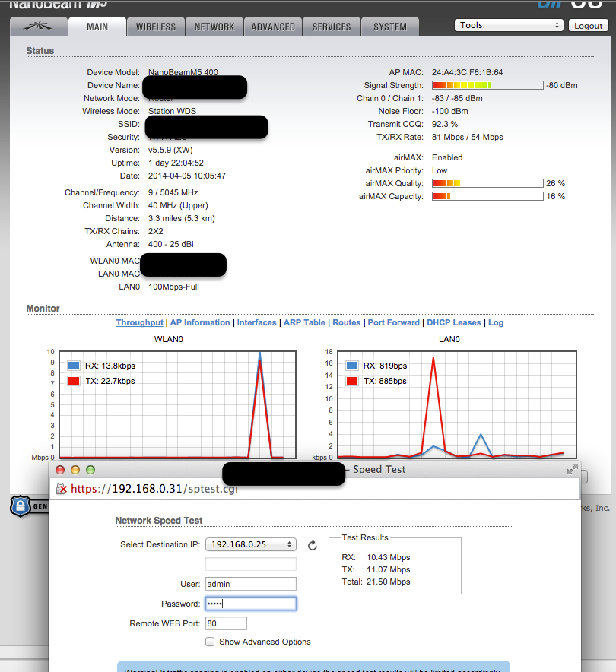Screen dimensions: 616x672
Task: Open the ARP Table link
Action: click(304, 323)
